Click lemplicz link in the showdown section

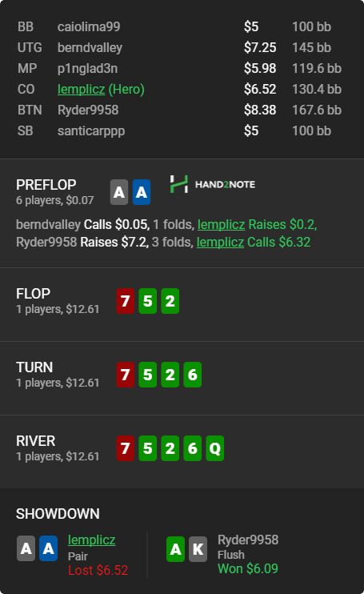point(91,540)
